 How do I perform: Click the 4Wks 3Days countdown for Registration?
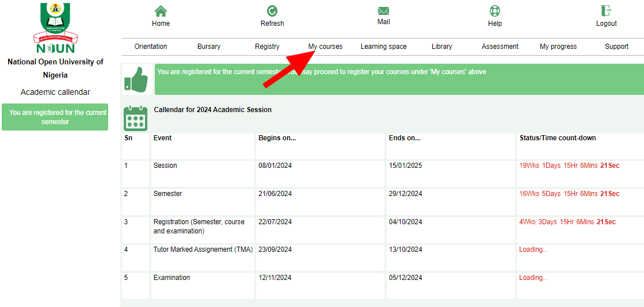click(567, 222)
